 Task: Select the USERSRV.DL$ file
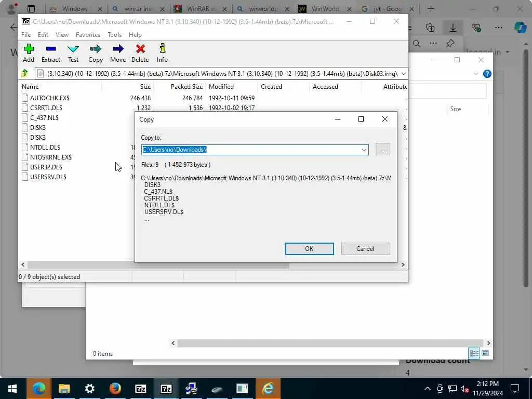[x=48, y=177]
